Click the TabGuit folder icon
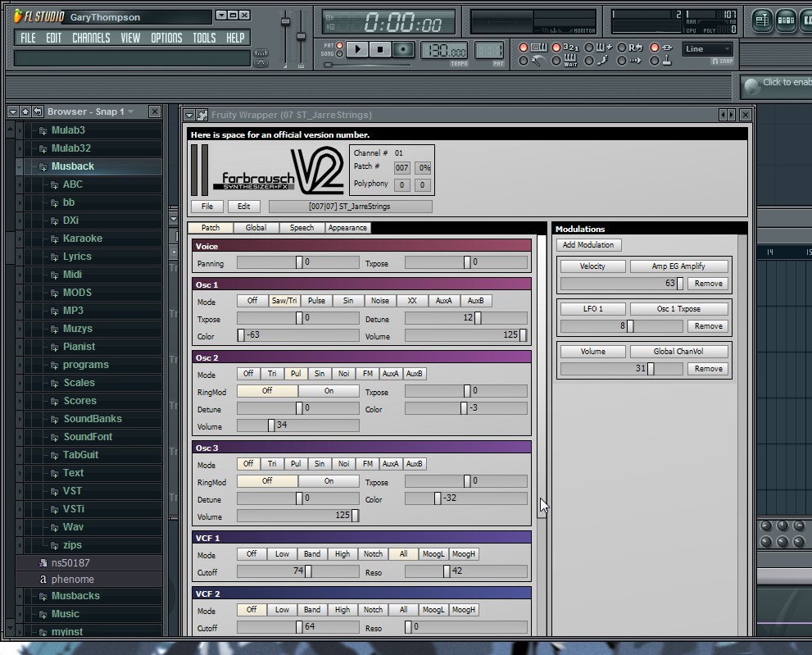Viewport: 812px width, 655px height. coord(54,456)
